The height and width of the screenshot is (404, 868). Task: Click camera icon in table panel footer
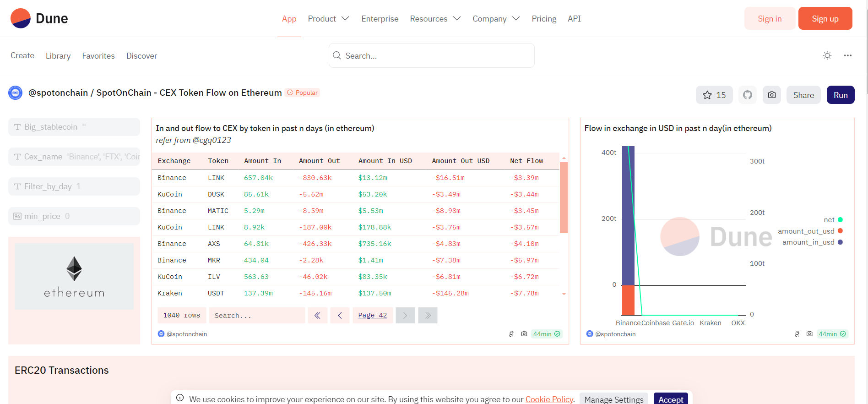524,334
